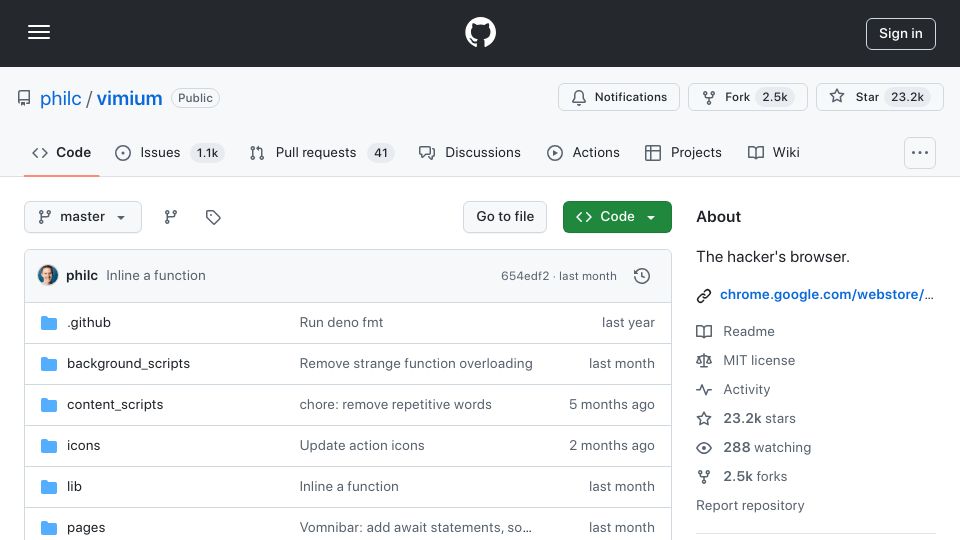Open the .github folder
The image size is (960, 540).
(x=89, y=323)
